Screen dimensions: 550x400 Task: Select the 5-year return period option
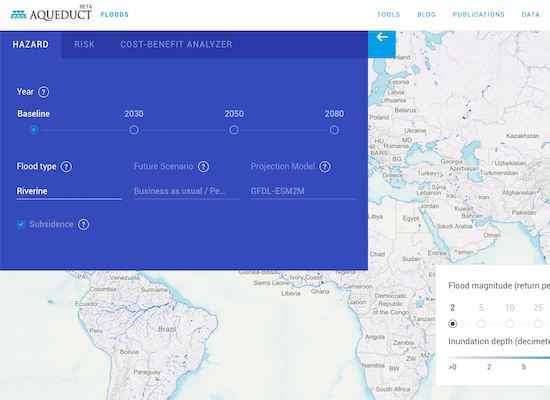click(481, 324)
